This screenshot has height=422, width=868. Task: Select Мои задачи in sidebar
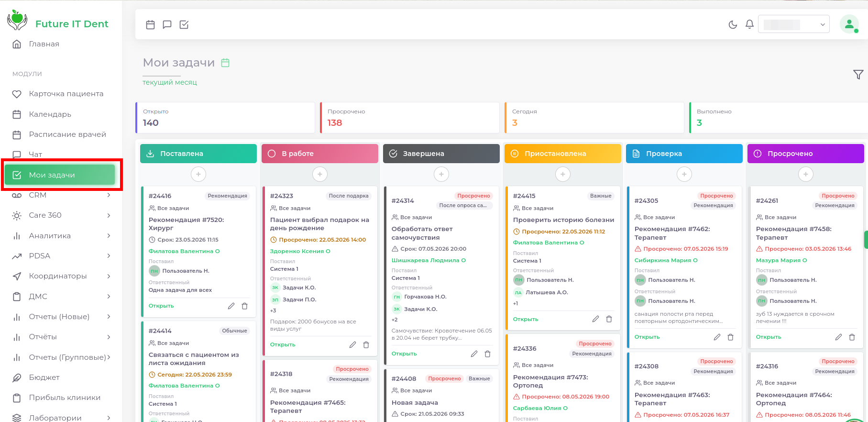pyautogui.click(x=60, y=175)
